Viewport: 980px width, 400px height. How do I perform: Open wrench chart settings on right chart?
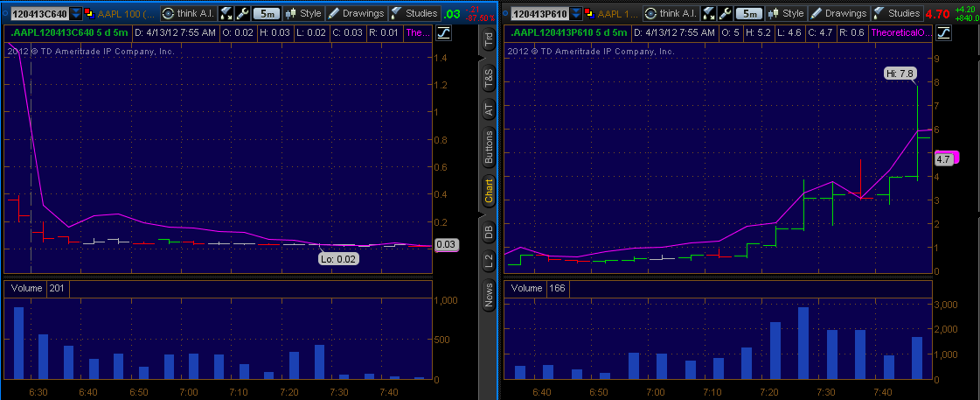point(725,13)
